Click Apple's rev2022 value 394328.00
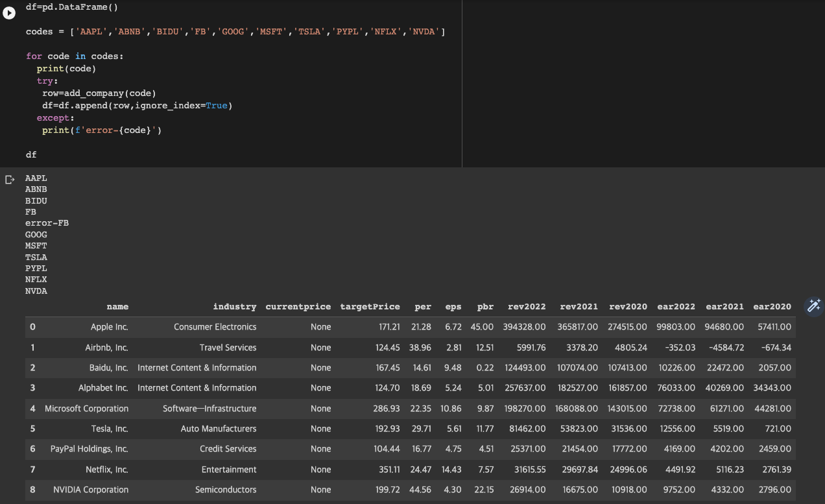This screenshot has height=504, width=825. [x=525, y=327]
